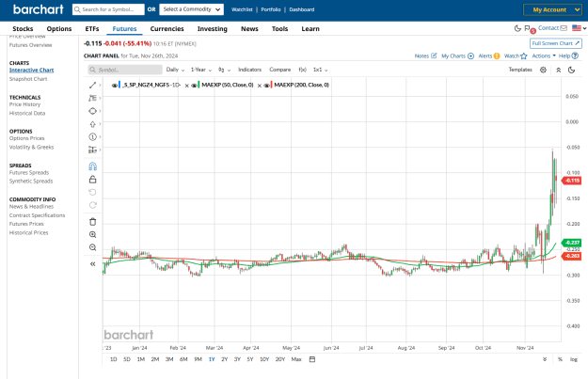
Task: Open the function f(x) tool
Action: click(x=302, y=70)
